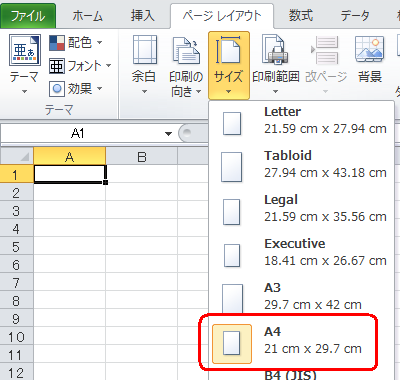
Task: Select row 2 header
Action: [x=17, y=192]
